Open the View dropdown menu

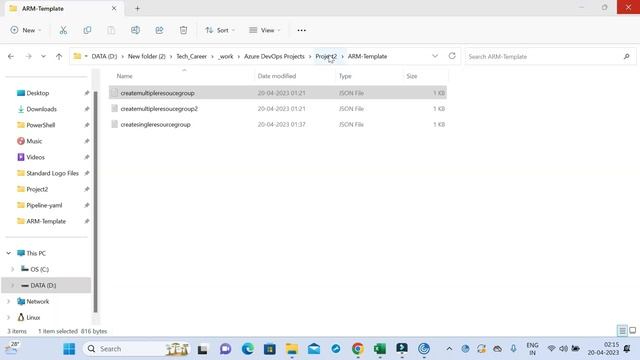click(265, 30)
